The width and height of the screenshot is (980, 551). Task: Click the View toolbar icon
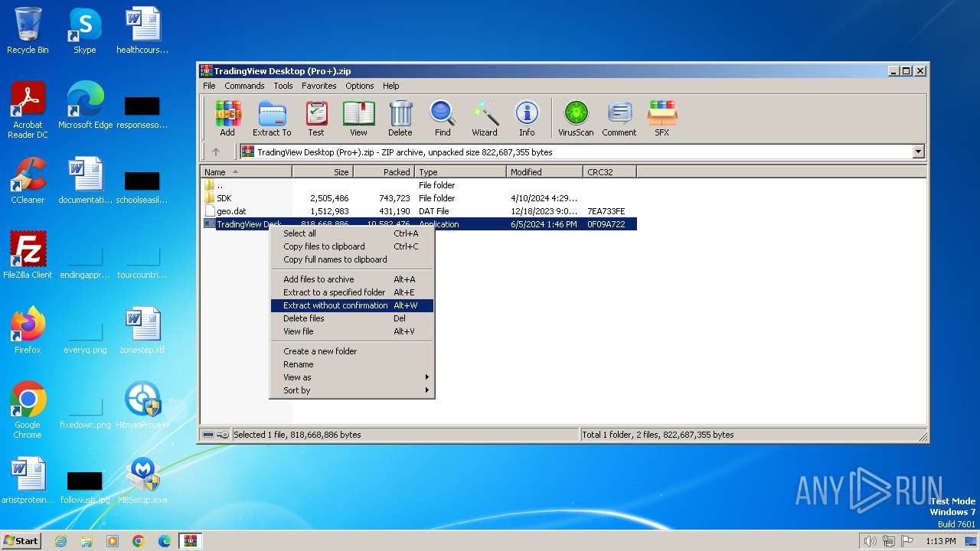pyautogui.click(x=358, y=119)
